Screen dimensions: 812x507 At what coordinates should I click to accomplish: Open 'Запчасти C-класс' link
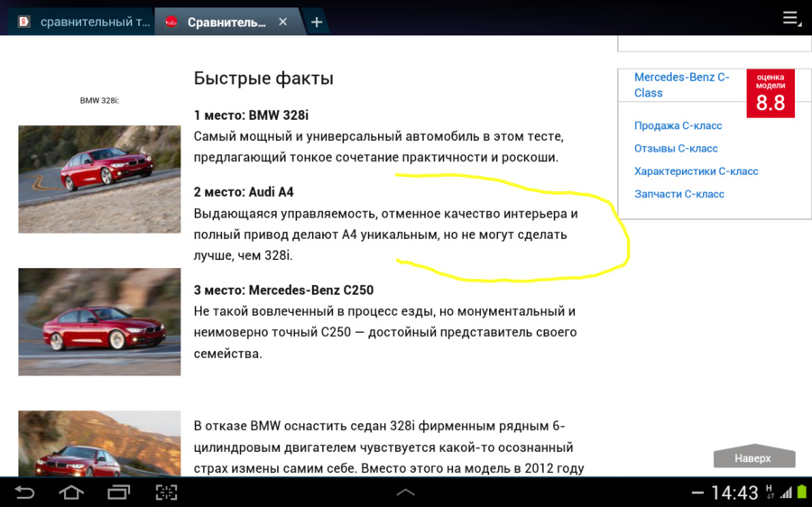click(678, 194)
